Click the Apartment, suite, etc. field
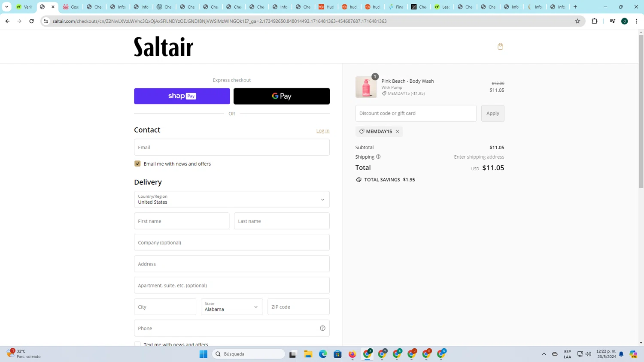Screen dimensions: 644x362 point(232,285)
